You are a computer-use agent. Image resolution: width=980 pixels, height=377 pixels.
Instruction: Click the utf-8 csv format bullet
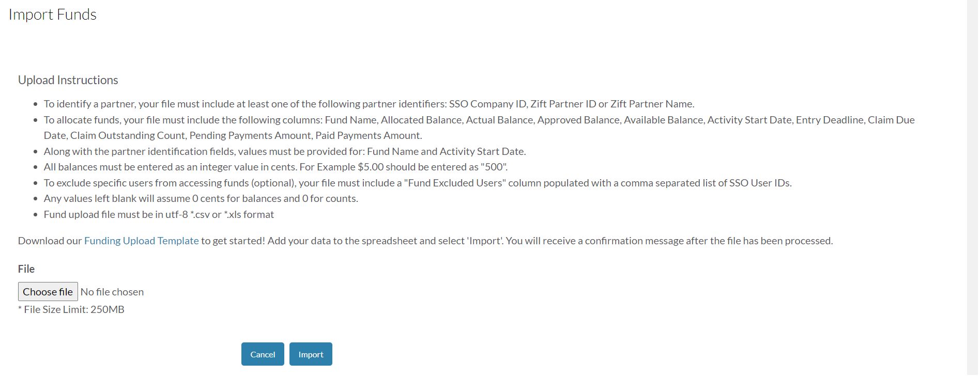(159, 214)
